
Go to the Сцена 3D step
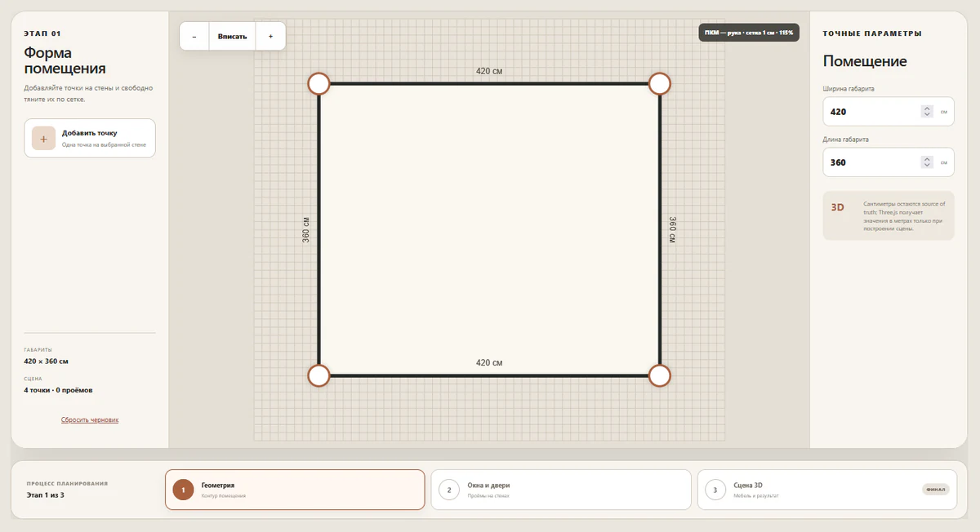coord(826,490)
